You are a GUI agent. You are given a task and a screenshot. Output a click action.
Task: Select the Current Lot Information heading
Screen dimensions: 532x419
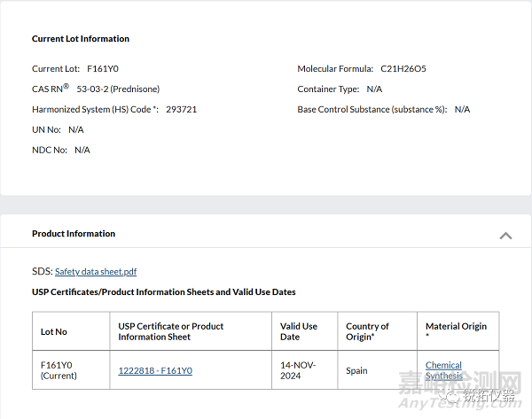81,39
